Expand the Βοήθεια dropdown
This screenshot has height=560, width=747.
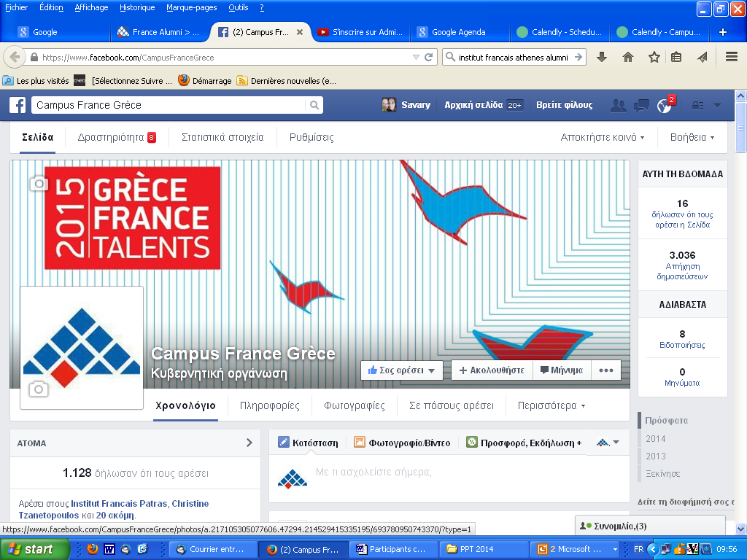692,137
